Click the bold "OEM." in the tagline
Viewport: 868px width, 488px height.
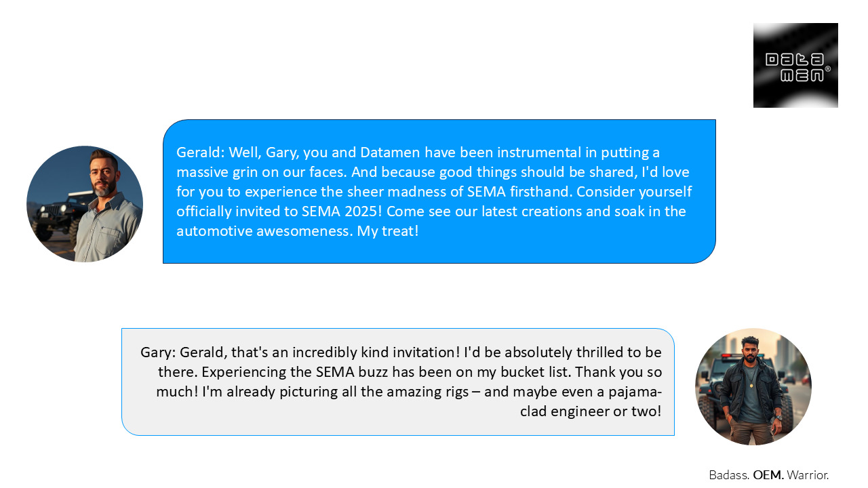click(768, 475)
